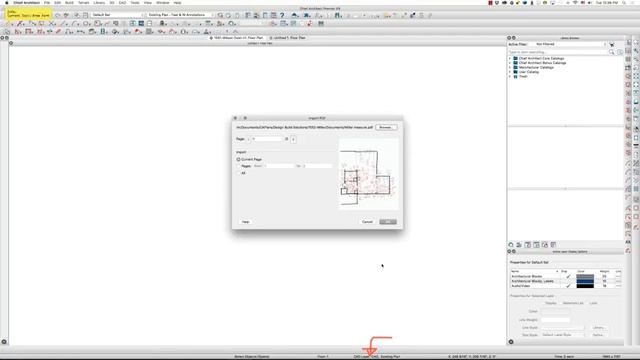Open the Library menu
The image size is (640, 360).
99,2
